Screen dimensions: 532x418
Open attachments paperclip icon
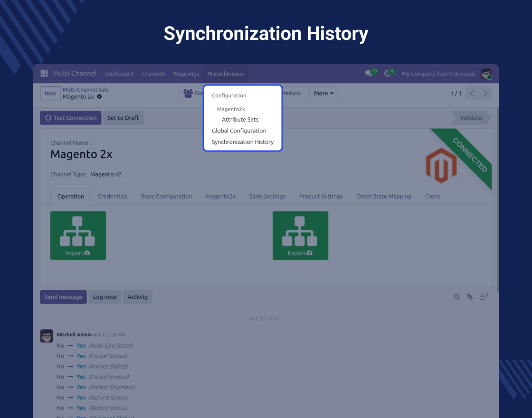[470, 297]
